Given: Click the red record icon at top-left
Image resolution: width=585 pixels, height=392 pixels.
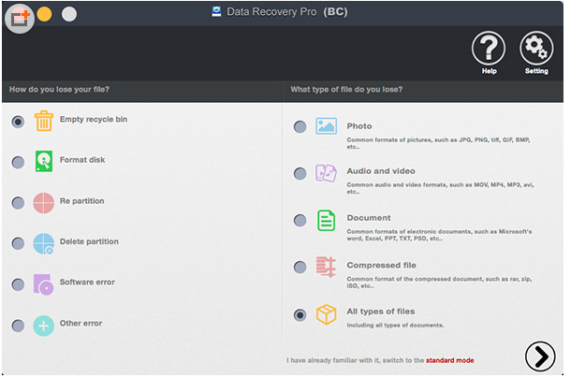Looking at the screenshot, I should [20, 17].
